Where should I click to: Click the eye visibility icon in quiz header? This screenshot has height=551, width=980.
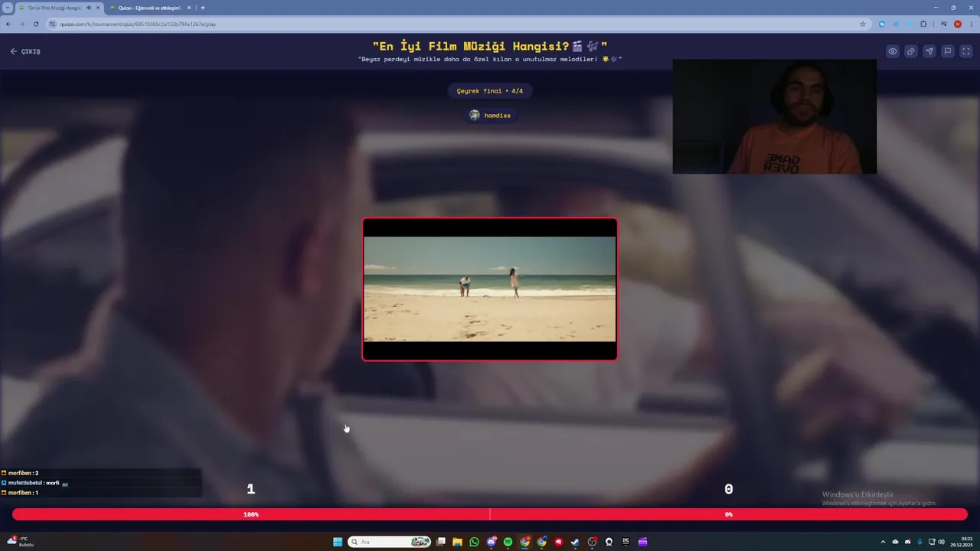[x=893, y=51]
